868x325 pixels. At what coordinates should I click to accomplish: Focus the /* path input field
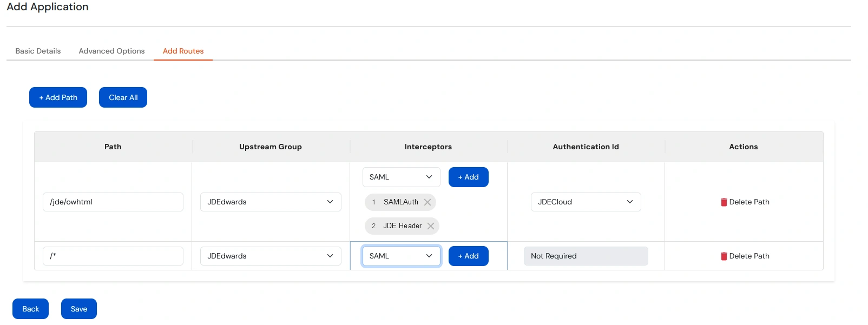pyautogui.click(x=113, y=256)
